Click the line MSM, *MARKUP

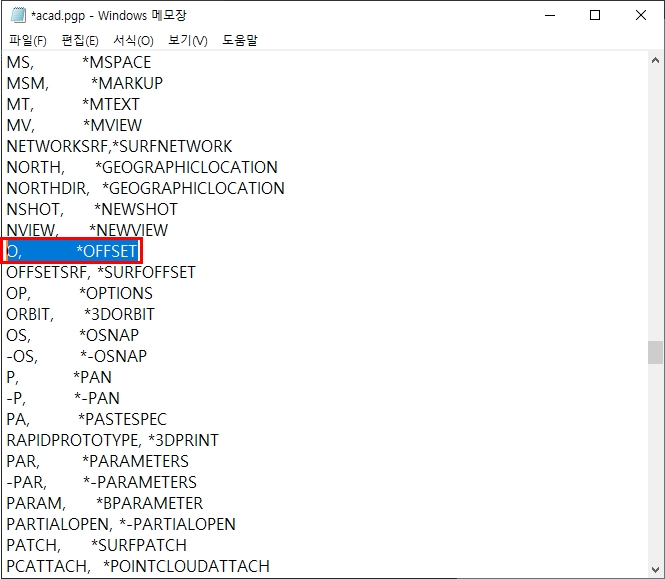[x=85, y=83]
